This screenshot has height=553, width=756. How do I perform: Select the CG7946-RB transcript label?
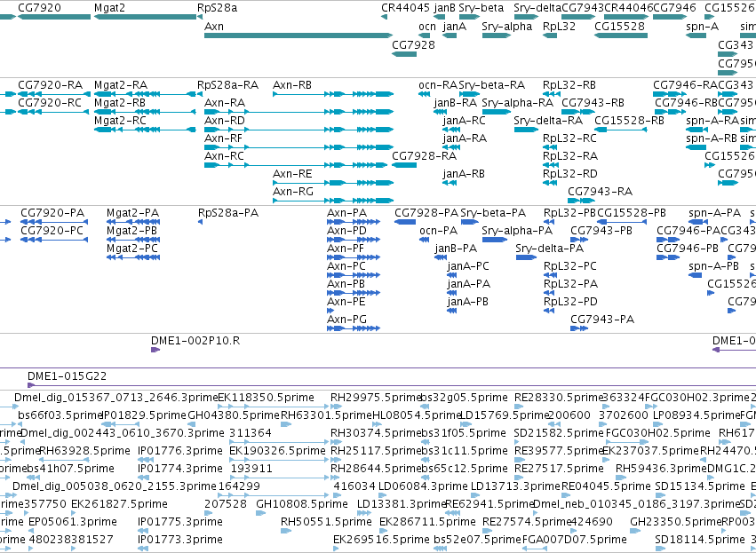click(686, 103)
